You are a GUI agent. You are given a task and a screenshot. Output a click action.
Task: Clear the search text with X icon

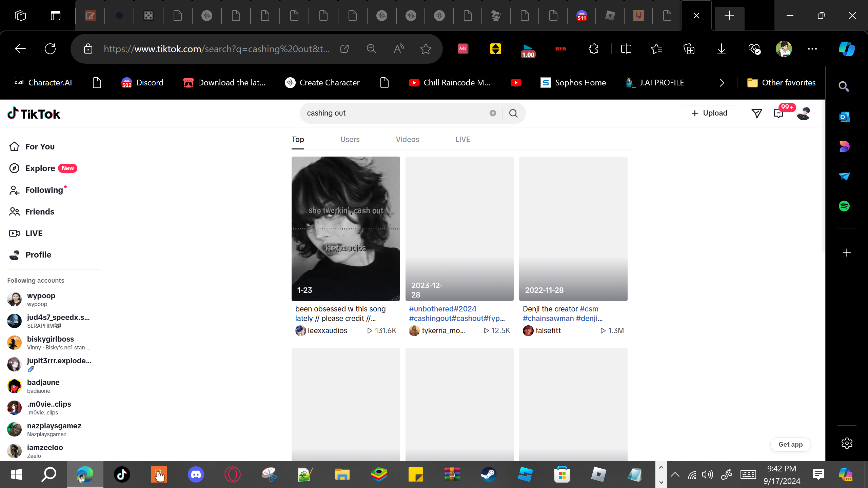(x=493, y=113)
